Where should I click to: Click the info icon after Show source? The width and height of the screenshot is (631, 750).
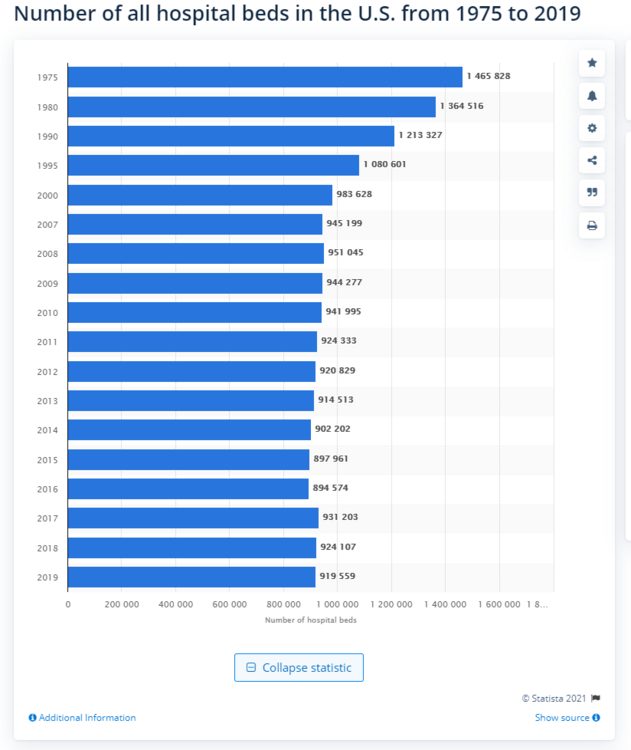(x=596, y=717)
